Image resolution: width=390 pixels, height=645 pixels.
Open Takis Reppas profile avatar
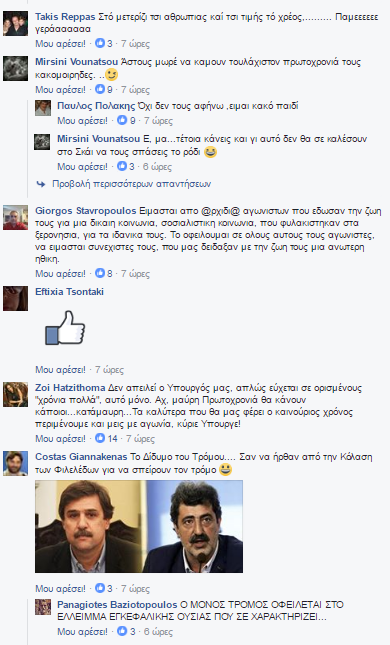tap(16, 24)
